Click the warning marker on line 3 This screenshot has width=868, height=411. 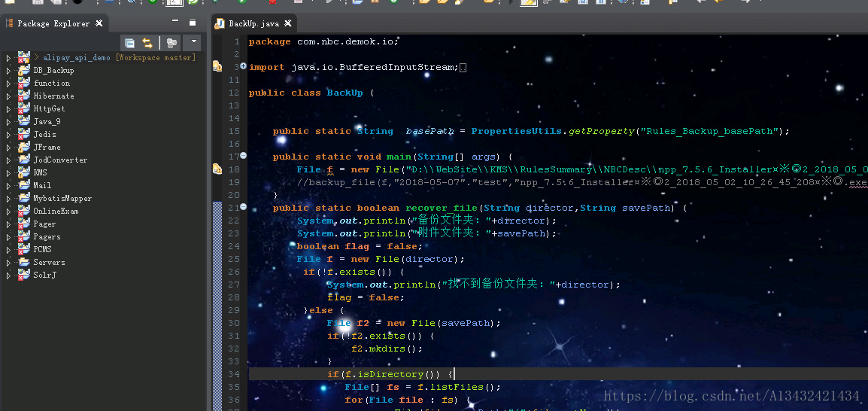click(217, 67)
